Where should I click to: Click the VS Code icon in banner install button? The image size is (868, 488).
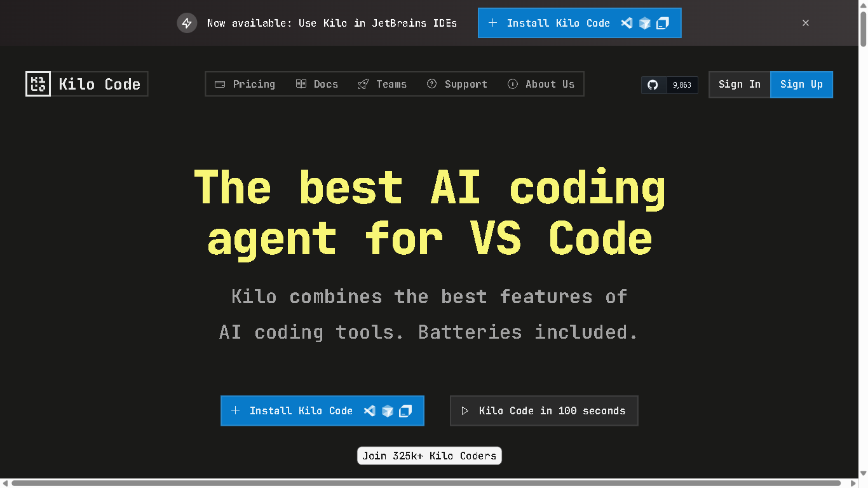627,23
